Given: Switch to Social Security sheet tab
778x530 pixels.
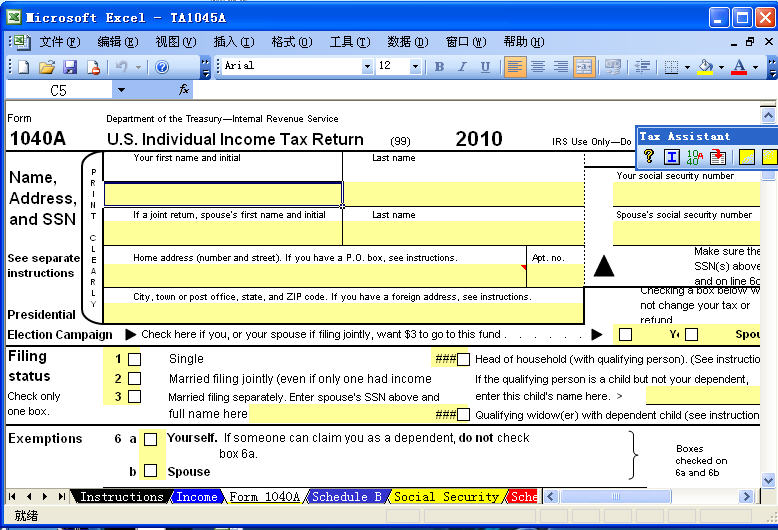Looking at the screenshot, I should [446, 497].
